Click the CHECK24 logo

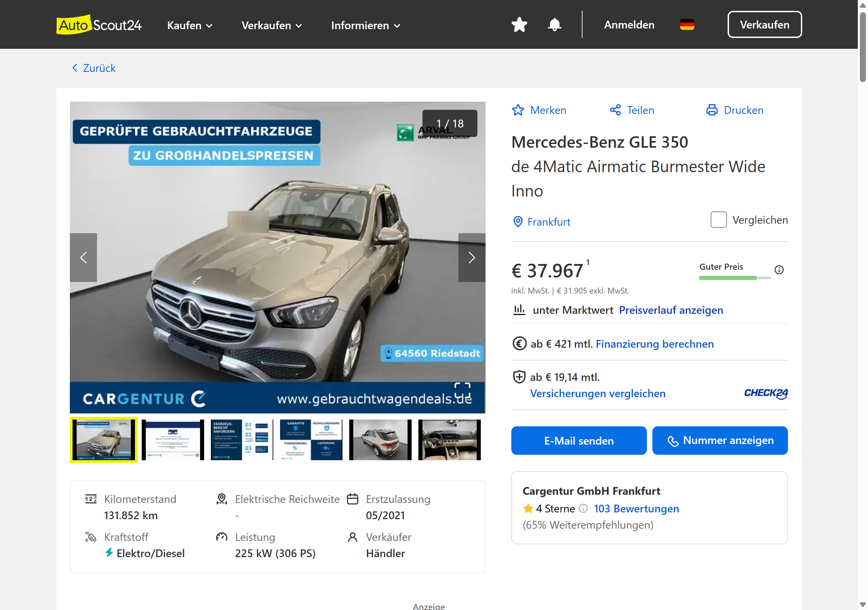766,393
